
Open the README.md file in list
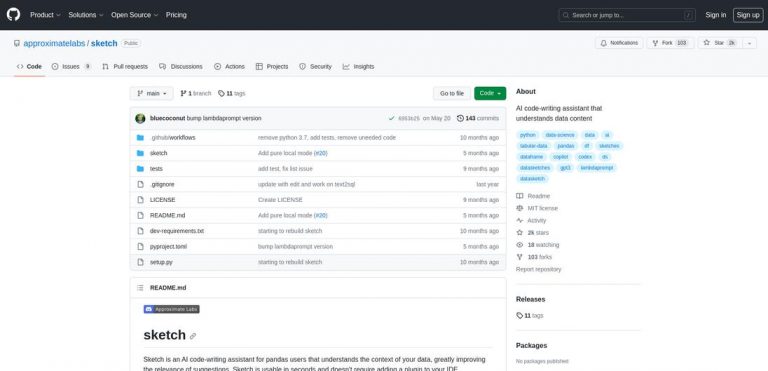[x=168, y=215]
